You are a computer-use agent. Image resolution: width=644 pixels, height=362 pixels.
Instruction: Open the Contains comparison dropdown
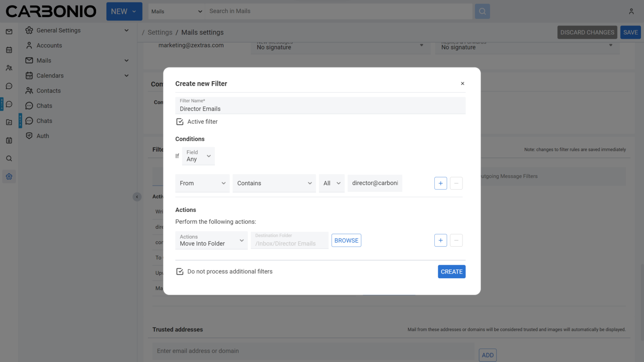click(274, 183)
